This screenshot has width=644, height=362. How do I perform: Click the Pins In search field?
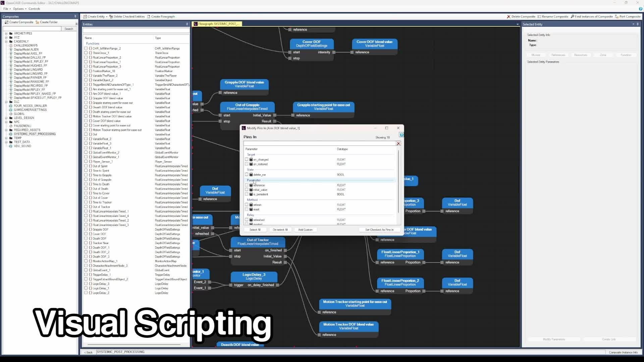point(319,143)
